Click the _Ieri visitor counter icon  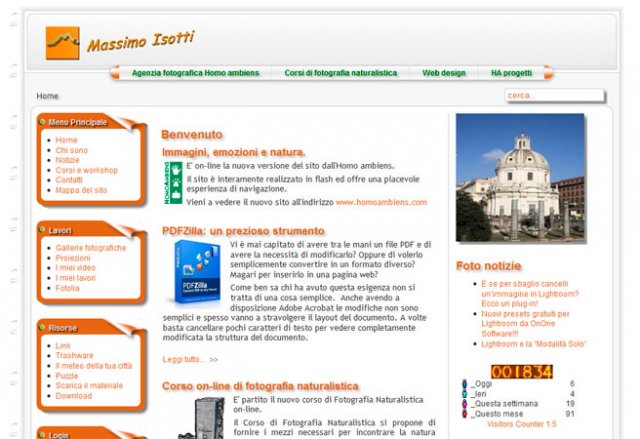pos(464,394)
